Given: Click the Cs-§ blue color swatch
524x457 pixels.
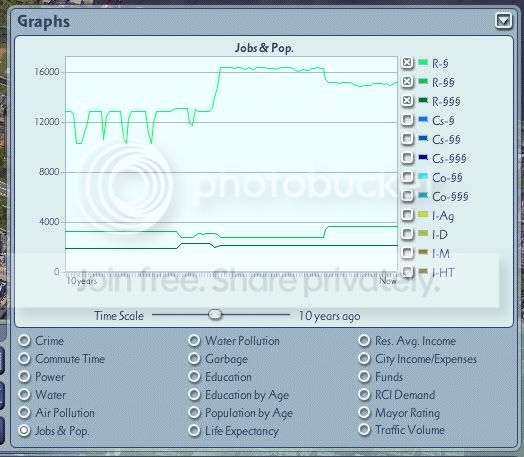Looking at the screenshot, I should click(423, 119).
